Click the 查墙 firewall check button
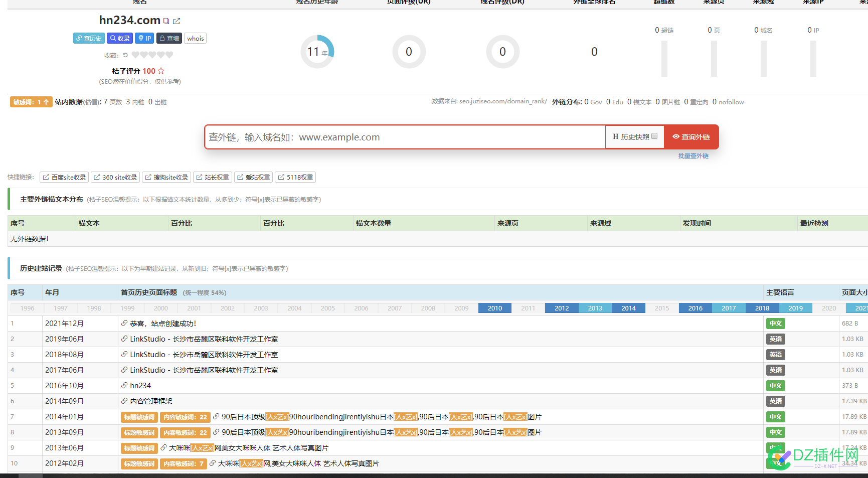This screenshot has height=478, width=868. tap(169, 38)
